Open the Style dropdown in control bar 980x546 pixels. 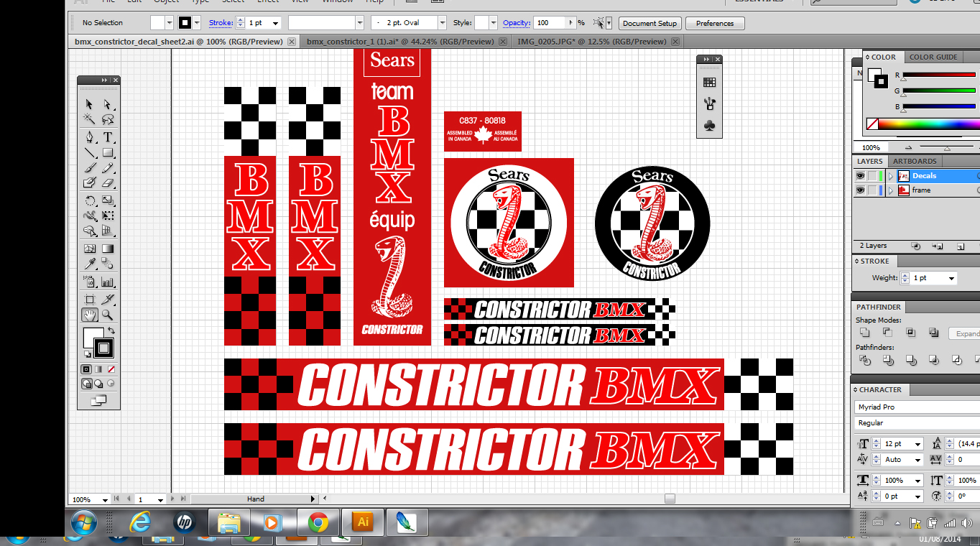point(493,23)
